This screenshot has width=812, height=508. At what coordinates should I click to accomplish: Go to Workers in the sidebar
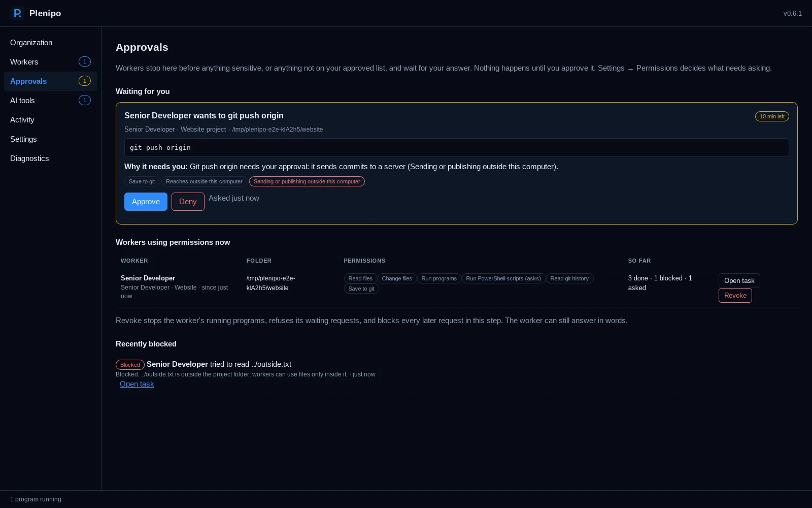pos(50,62)
